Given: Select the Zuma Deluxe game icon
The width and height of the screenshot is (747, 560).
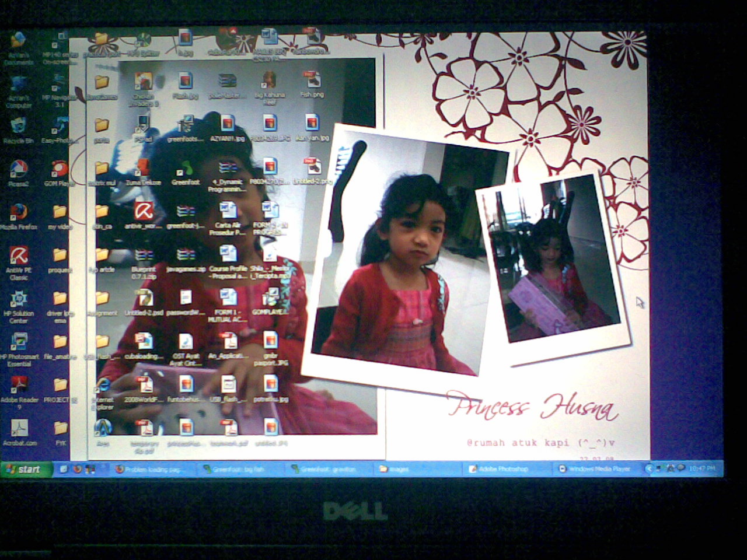Looking at the screenshot, I should click(144, 173).
